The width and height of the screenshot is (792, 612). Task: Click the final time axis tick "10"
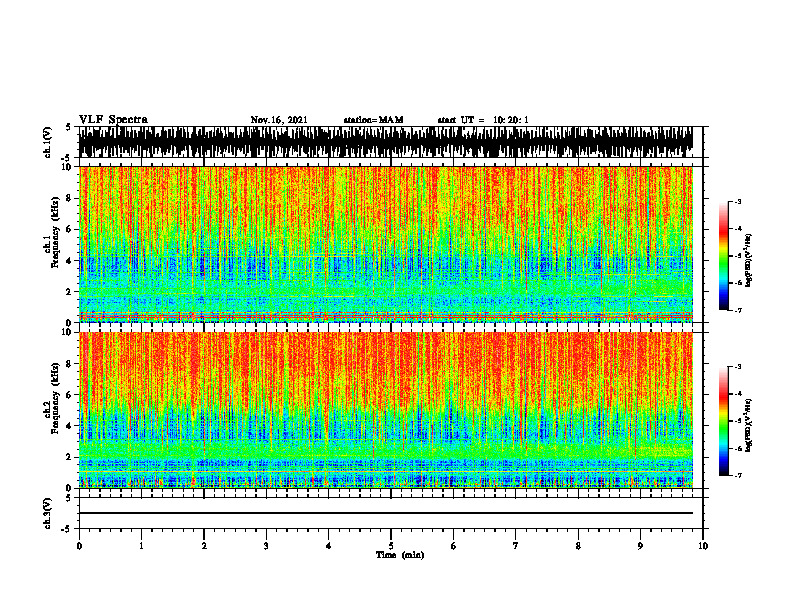[x=703, y=546]
